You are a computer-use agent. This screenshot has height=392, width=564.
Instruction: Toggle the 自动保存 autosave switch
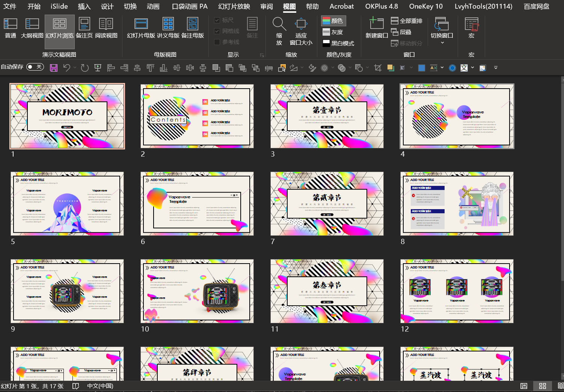click(35, 67)
